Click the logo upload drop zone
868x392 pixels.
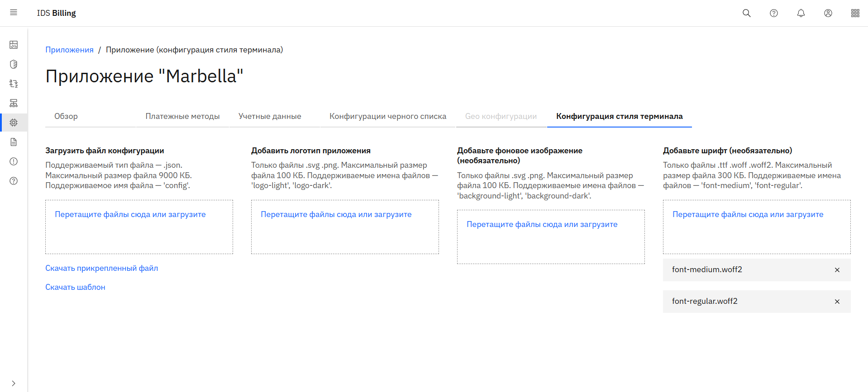point(344,227)
